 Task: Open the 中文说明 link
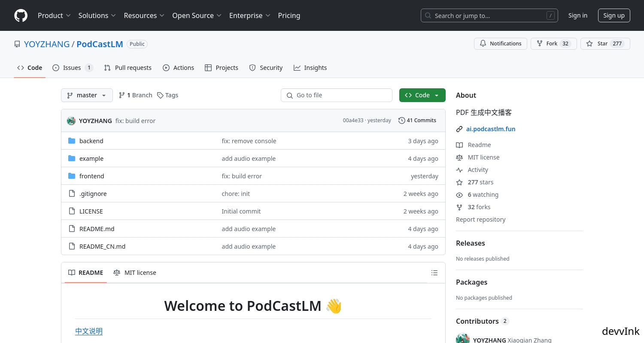click(x=89, y=331)
